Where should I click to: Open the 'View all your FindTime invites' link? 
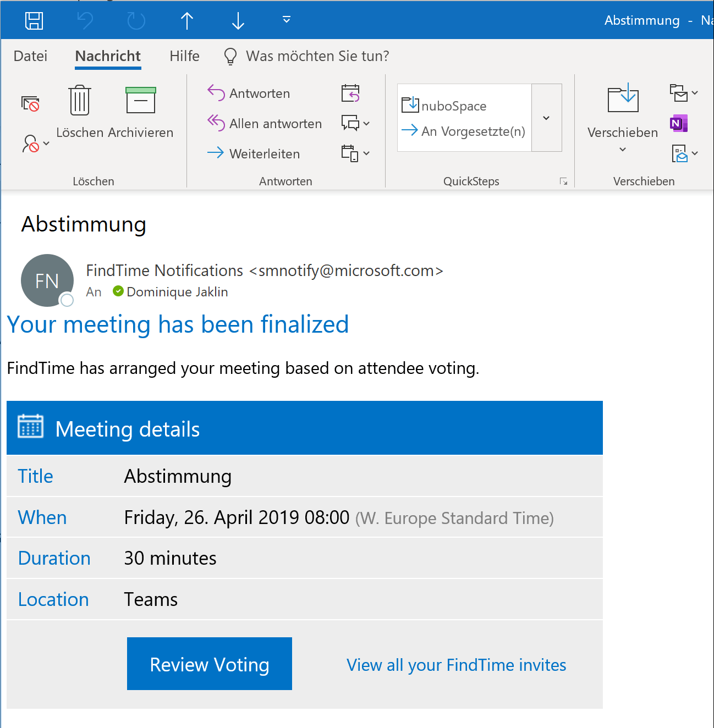456,665
